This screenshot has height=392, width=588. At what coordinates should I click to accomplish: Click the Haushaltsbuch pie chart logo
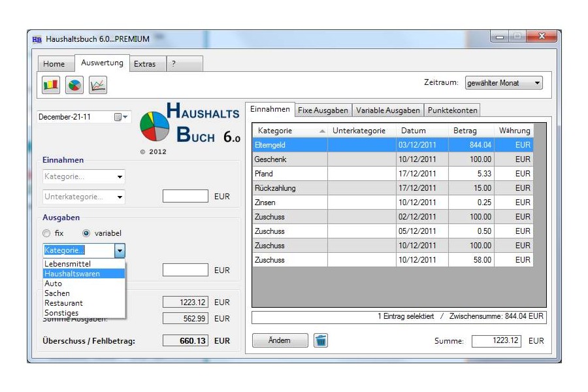point(155,126)
